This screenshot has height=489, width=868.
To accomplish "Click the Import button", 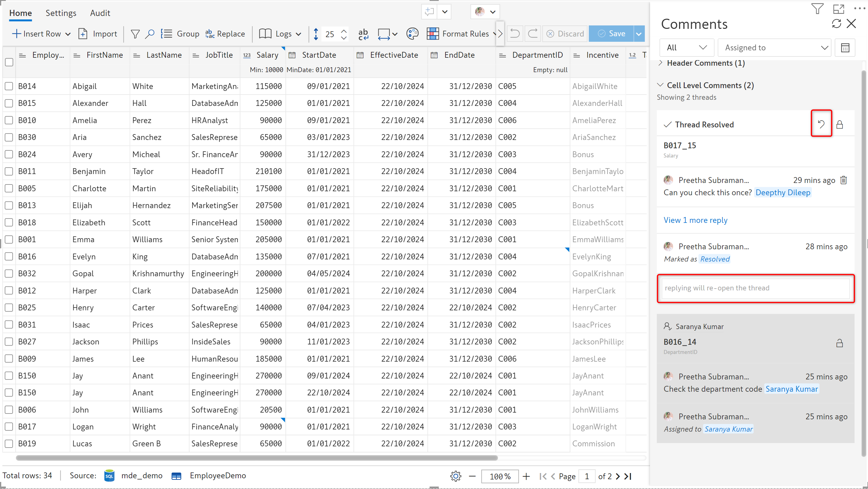I will click(98, 34).
